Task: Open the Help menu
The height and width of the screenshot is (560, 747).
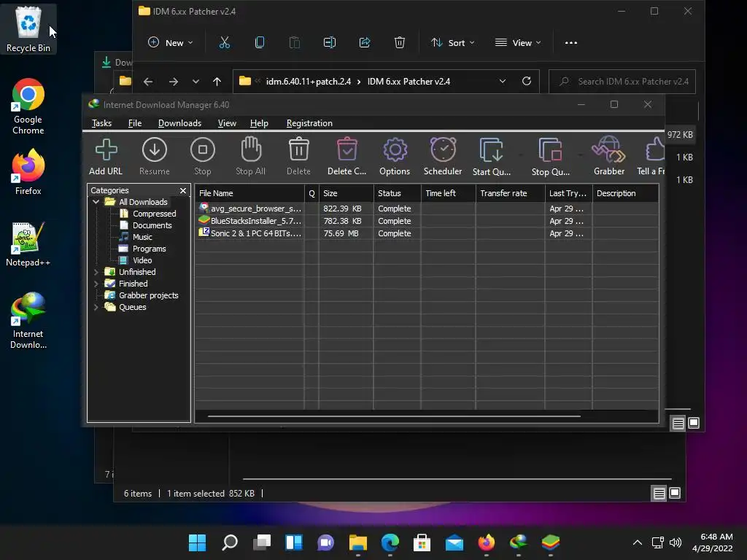Action: (x=259, y=123)
